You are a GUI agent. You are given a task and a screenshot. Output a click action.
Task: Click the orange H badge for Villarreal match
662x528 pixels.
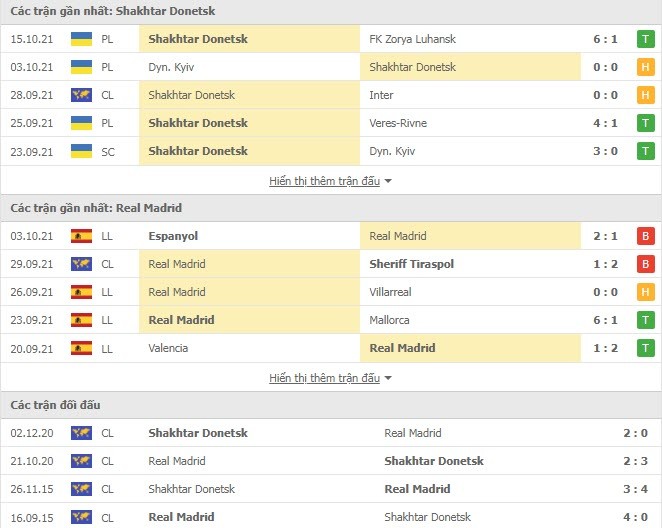tap(646, 292)
